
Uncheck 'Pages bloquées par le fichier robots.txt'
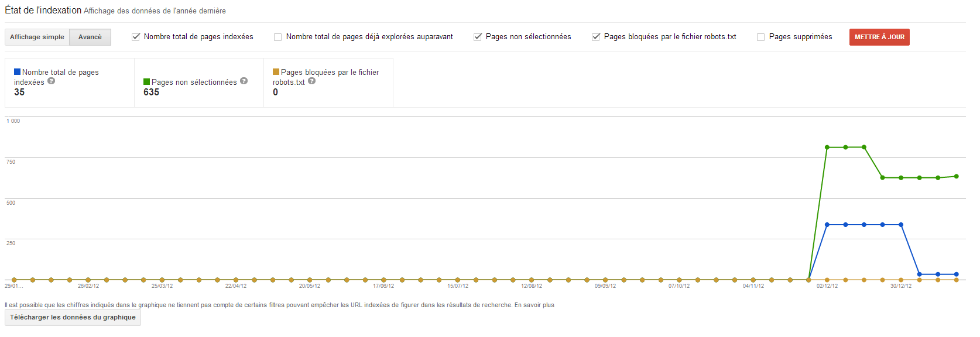point(596,37)
